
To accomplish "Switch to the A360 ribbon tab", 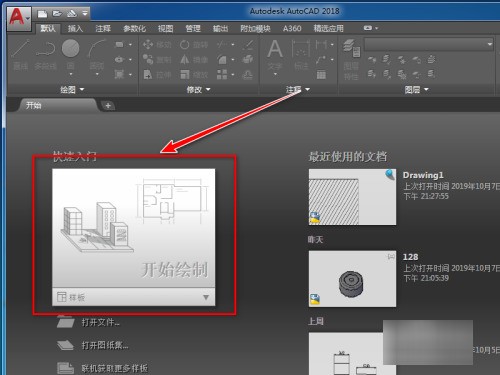I will (x=292, y=28).
